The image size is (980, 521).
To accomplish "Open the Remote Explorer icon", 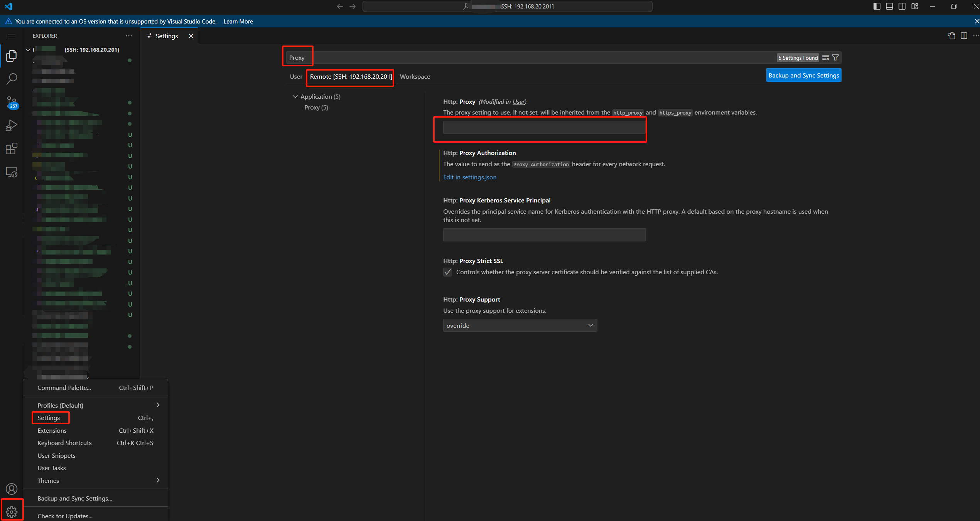I will click(12, 172).
